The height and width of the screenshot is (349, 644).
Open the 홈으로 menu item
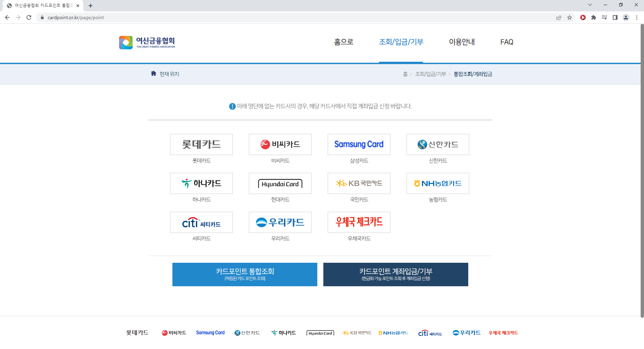coord(344,42)
